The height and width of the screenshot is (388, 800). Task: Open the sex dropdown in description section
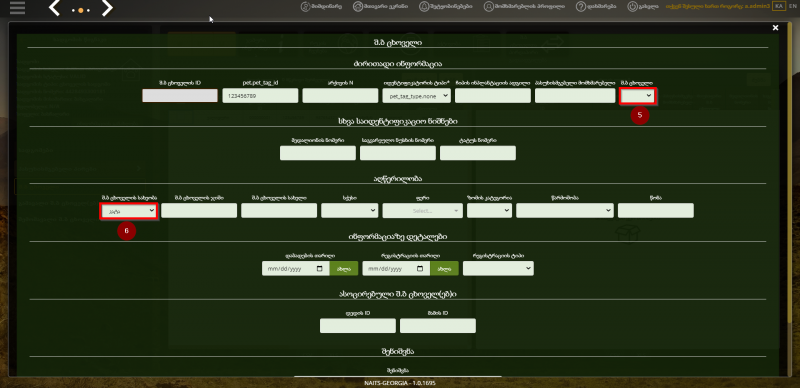(x=349, y=210)
